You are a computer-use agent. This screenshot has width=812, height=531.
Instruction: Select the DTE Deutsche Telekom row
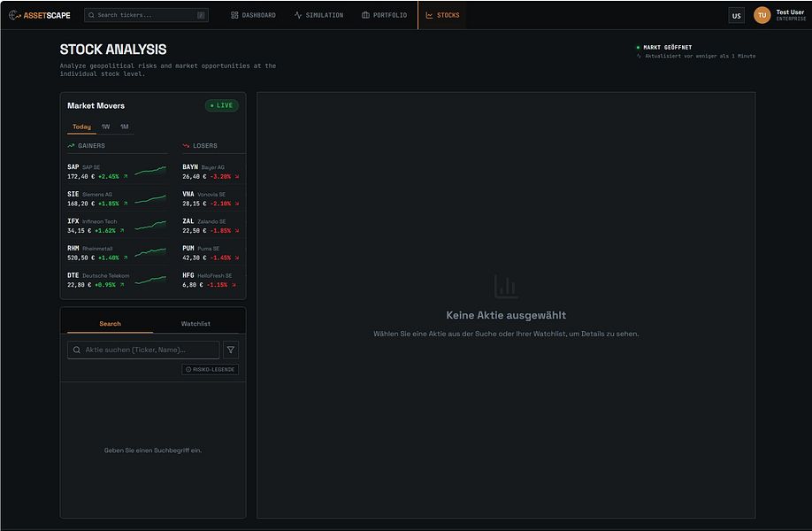tap(117, 280)
